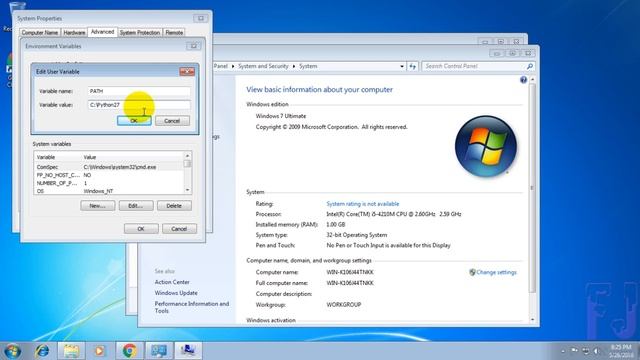
Task: Click the Change settings link
Action: tap(496, 272)
